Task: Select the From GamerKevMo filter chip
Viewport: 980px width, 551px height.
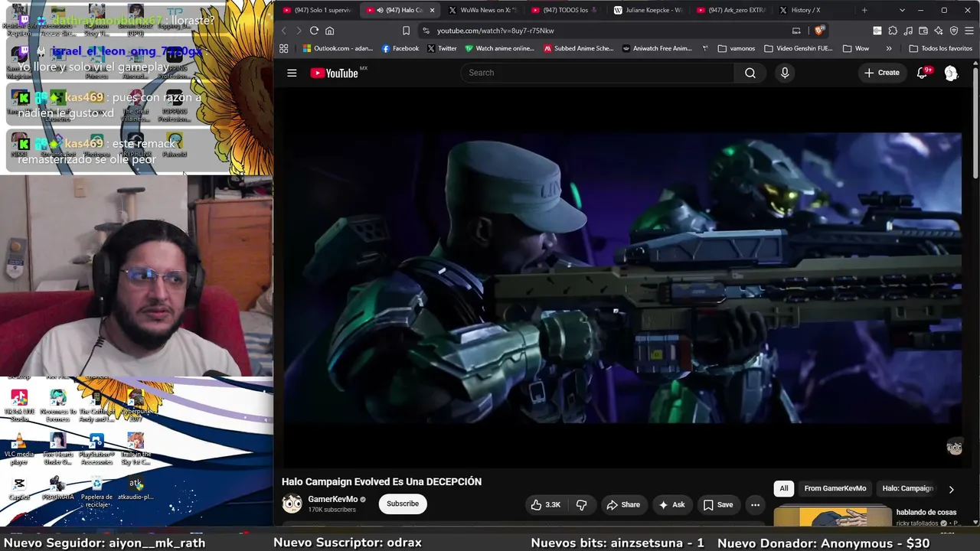Action: 835,488
